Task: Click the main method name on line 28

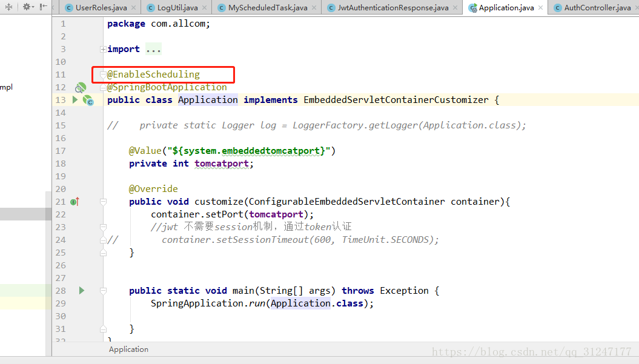Action: click(243, 291)
